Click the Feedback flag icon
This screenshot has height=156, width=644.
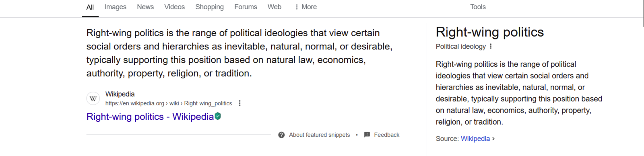(x=367, y=135)
